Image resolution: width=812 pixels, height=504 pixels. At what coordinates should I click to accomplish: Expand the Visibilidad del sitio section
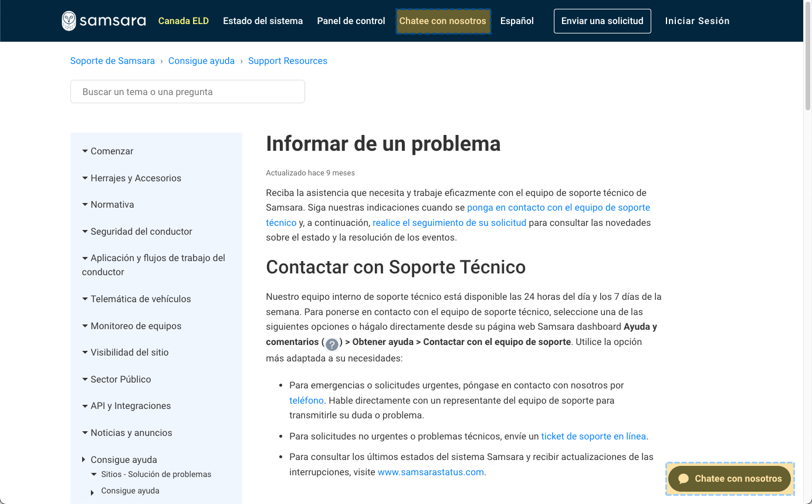[x=125, y=352]
